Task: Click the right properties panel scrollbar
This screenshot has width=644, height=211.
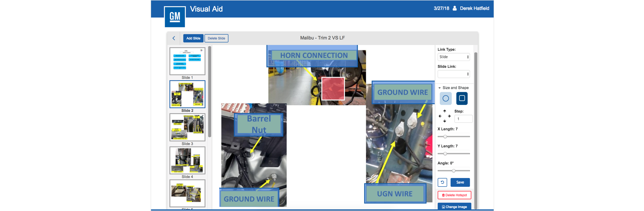Action: click(x=476, y=130)
